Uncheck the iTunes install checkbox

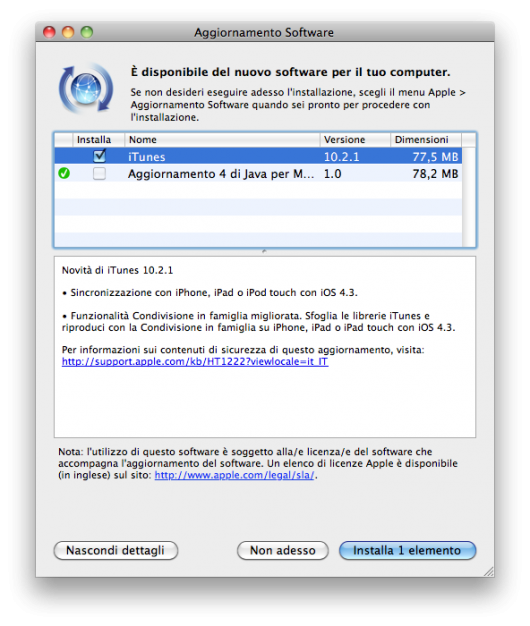pos(99,156)
